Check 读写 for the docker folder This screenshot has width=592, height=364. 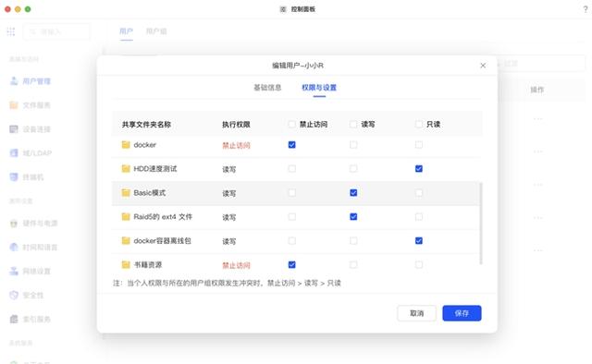(x=353, y=145)
